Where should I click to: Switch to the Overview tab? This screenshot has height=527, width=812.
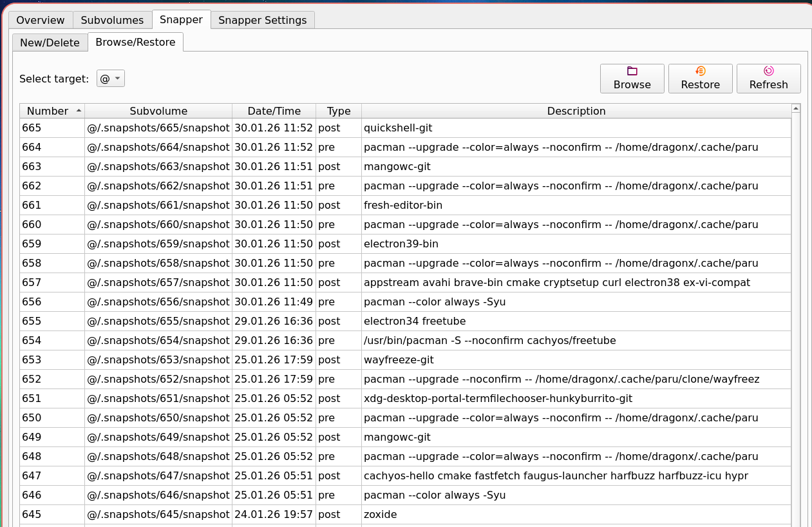click(41, 20)
